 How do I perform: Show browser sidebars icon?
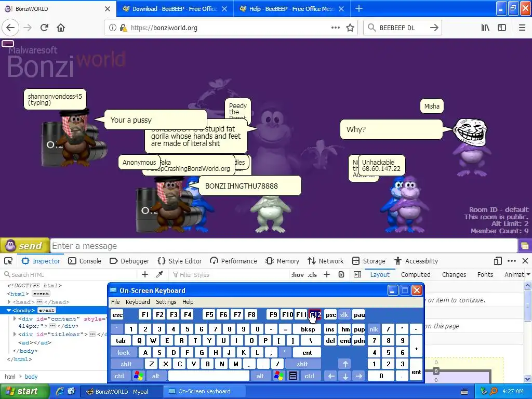pos(502,28)
